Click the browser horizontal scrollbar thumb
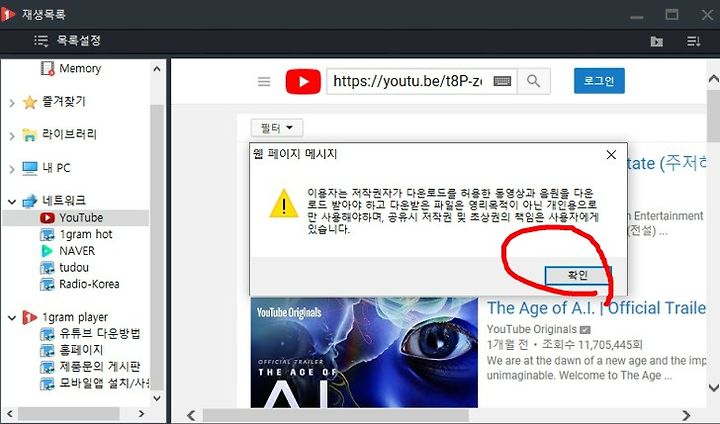720x424 pixels. click(x=336, y=416)
